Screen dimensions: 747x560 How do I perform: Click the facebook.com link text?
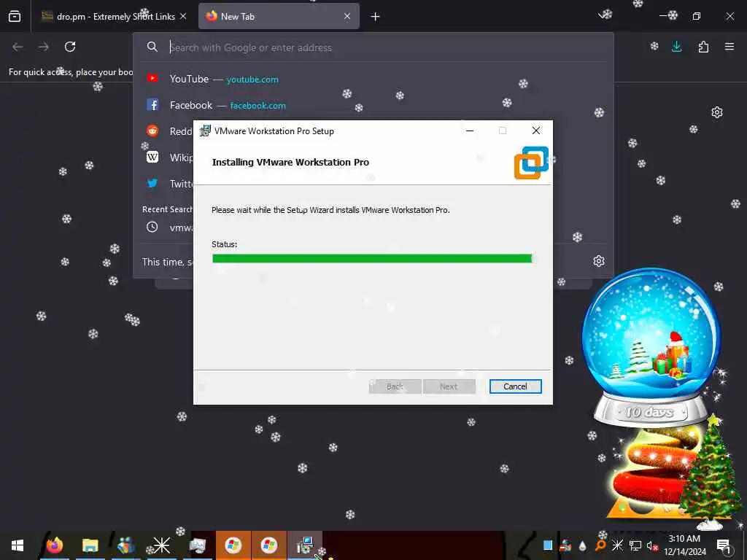coord(258,106)
